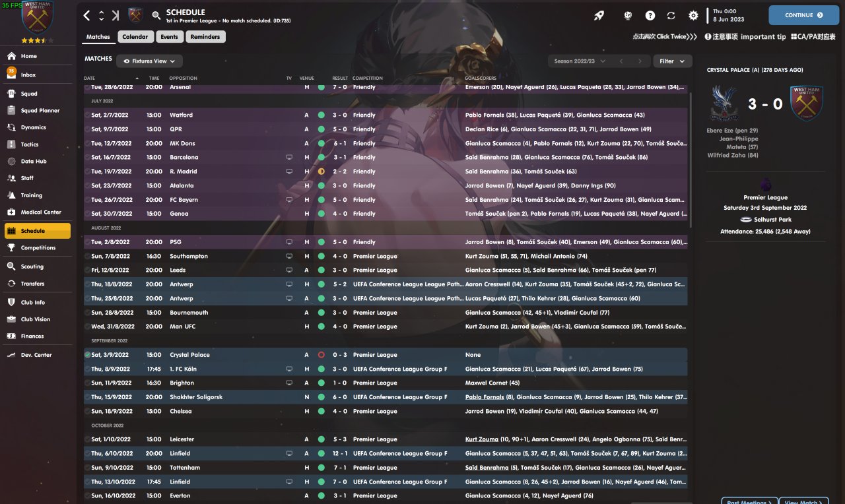Switch to the Calendar tab
Viewport: 845px width, 504px height.
(136, 37)
